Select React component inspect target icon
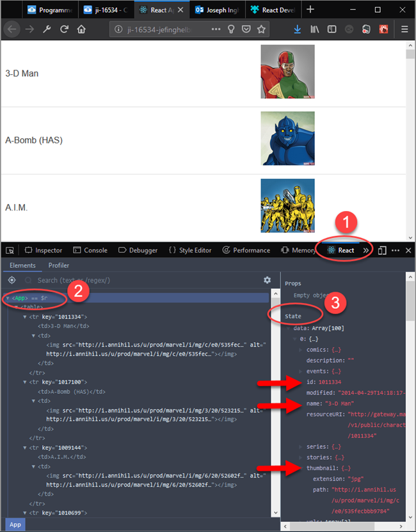Viewport: 416px width, 532px height. (12, 280)
